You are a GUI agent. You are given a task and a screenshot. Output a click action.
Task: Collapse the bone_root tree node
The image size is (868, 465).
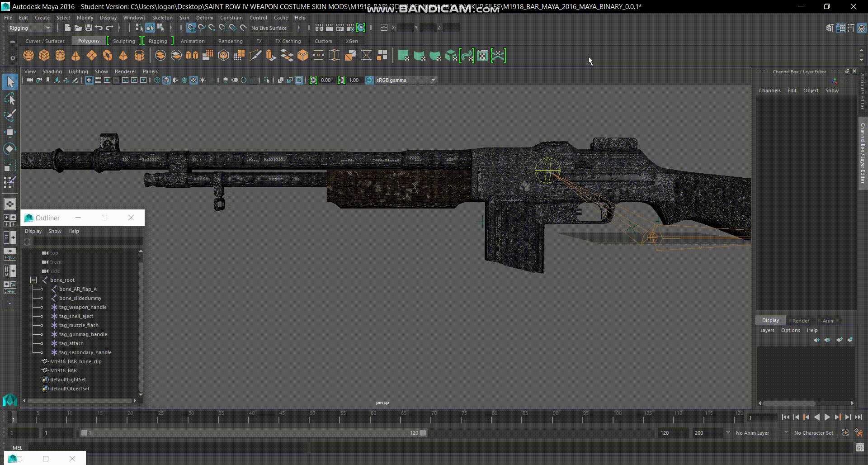[x=33, y=280]
